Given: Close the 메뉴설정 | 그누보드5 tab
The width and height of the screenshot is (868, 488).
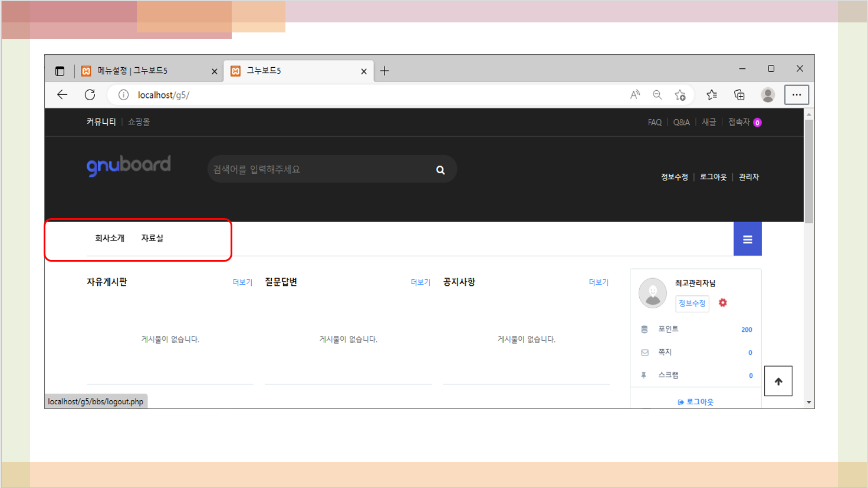Looking at the screenshot, I should pos(214,71).
